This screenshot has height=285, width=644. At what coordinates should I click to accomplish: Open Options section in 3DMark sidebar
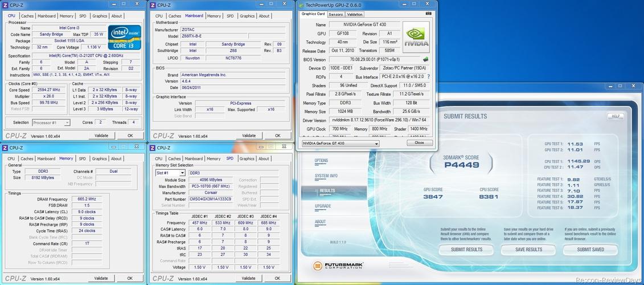point(321,160)
